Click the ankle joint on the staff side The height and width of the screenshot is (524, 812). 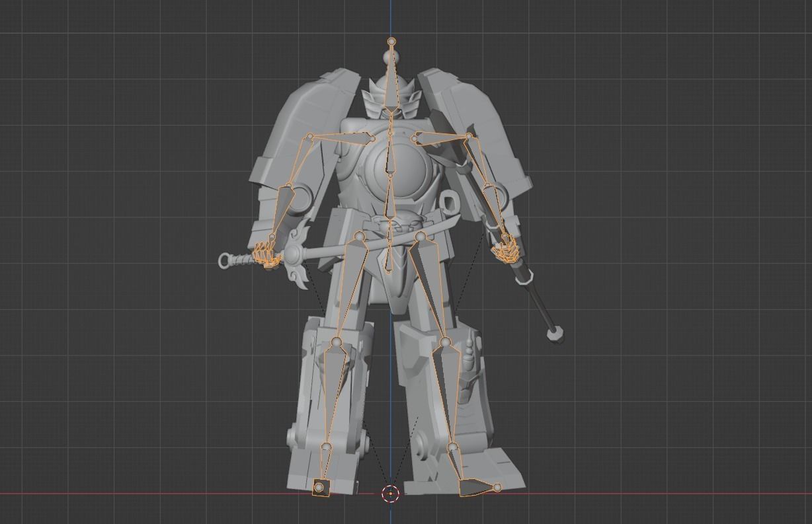452,448
